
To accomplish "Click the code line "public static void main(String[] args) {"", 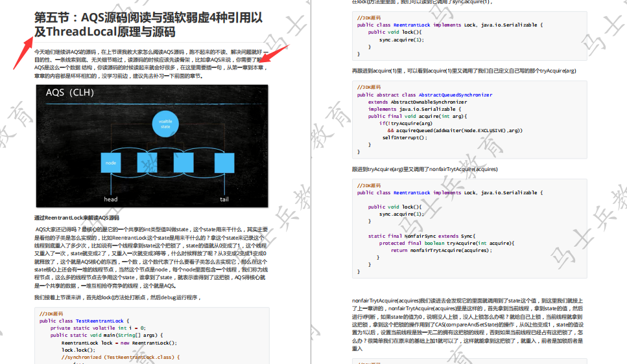I will (x=106, y=336).
